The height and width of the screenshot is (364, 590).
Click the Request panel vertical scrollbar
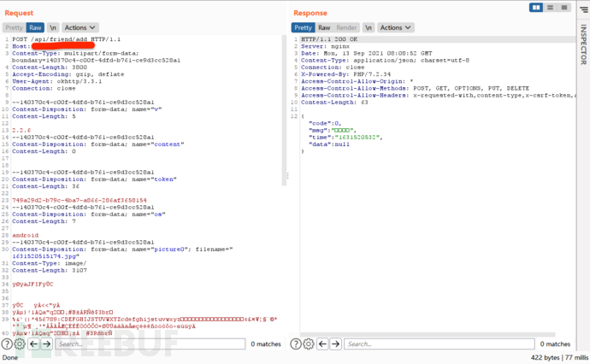click(284, 110)
